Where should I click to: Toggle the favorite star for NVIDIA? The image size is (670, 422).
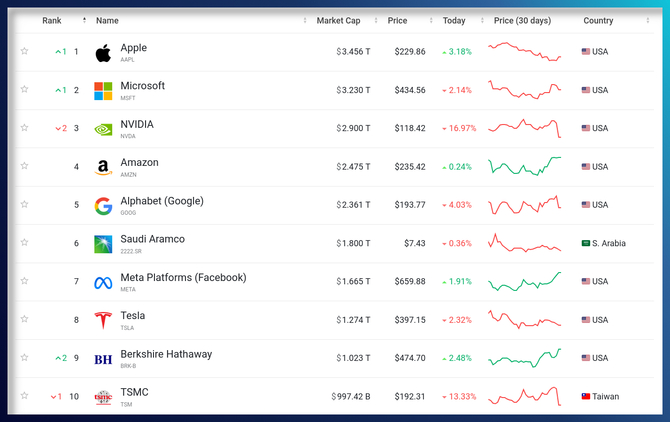(x=24, y=127)
